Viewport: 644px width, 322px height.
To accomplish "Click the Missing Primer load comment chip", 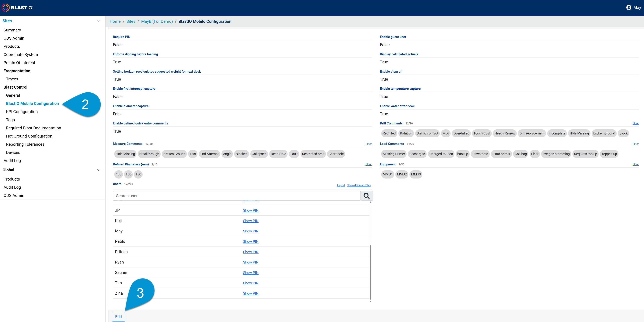I will 394,154.
